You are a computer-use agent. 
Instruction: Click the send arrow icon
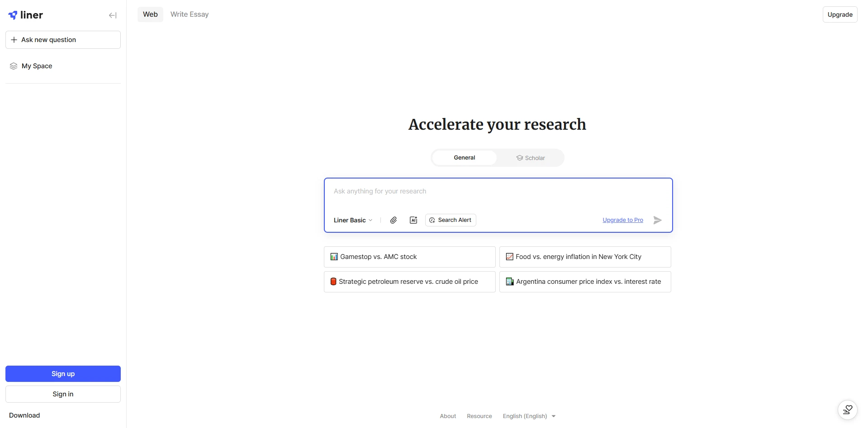pyautogui.click(x=657, y=220)
